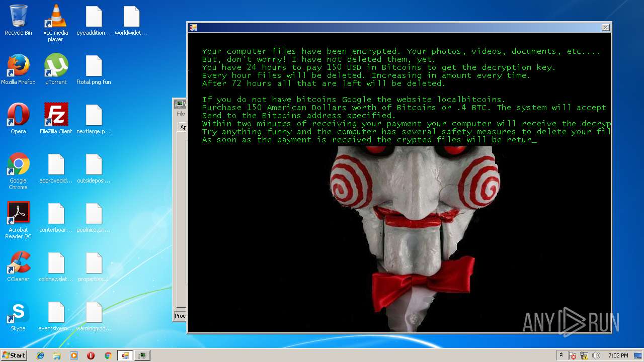The width and height of the screenshot is (644, 362).
Task: Close the ransomware window
Action: [606, 28]
